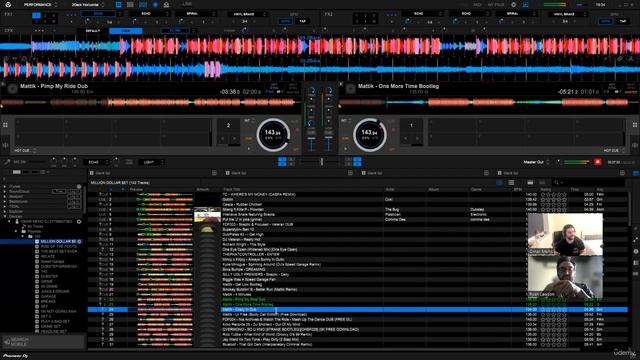
Task: Open deck 1 HOT CUE pad mode dropdown
Action: click(x=25, y=151)
